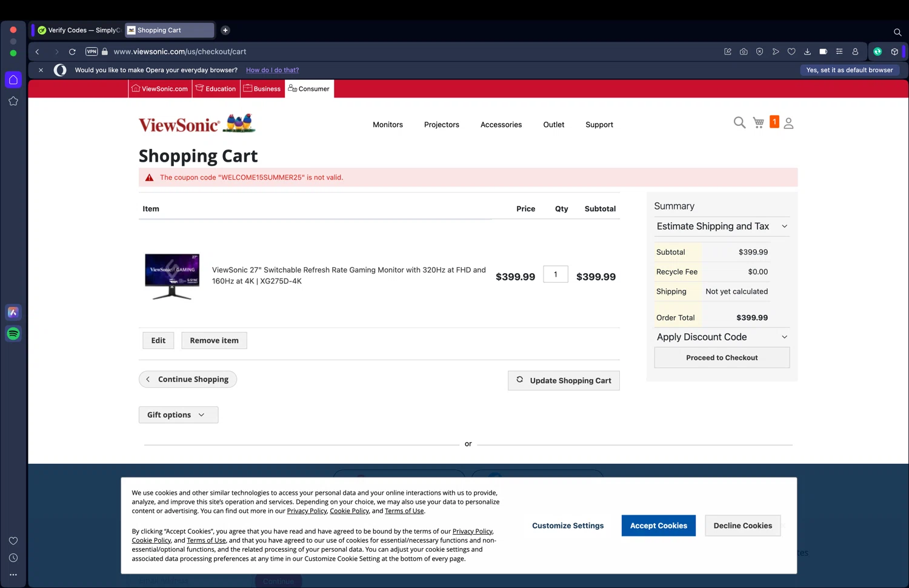
Task: Click Remove item button
Action: (x=214, y=340)
